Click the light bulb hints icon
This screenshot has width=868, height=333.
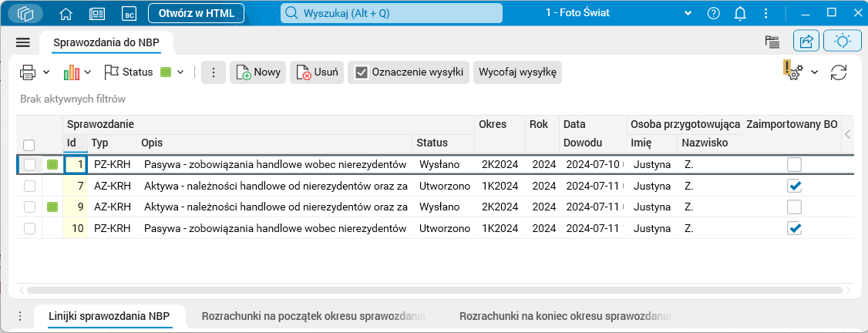(x=842, y=41)
